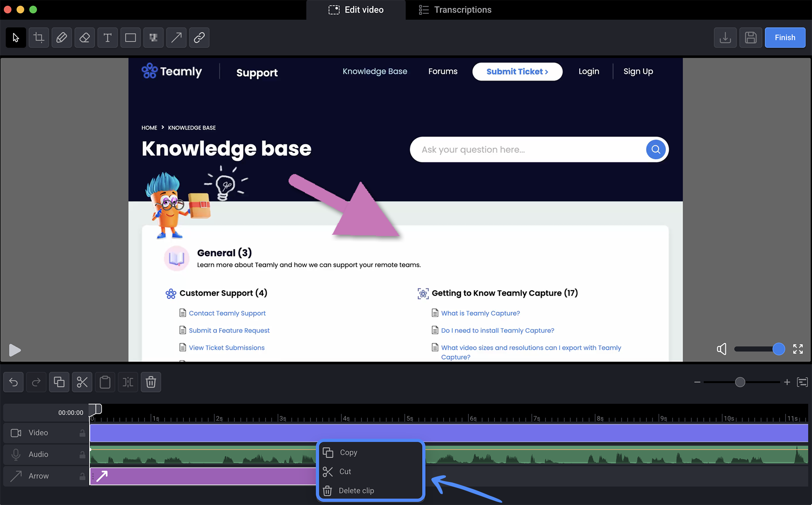Image resolution: width=812 pixels, height=505 pixels.
Task: Activate the Eraser tool
Action: point(84,38)
